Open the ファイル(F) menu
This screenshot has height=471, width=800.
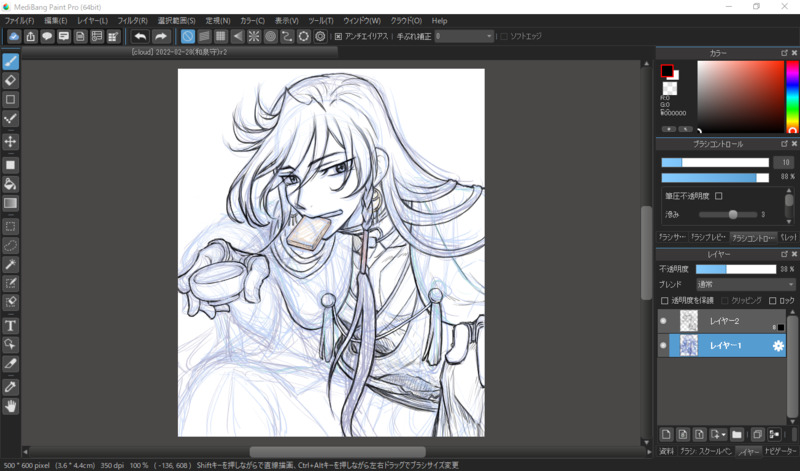19,21
